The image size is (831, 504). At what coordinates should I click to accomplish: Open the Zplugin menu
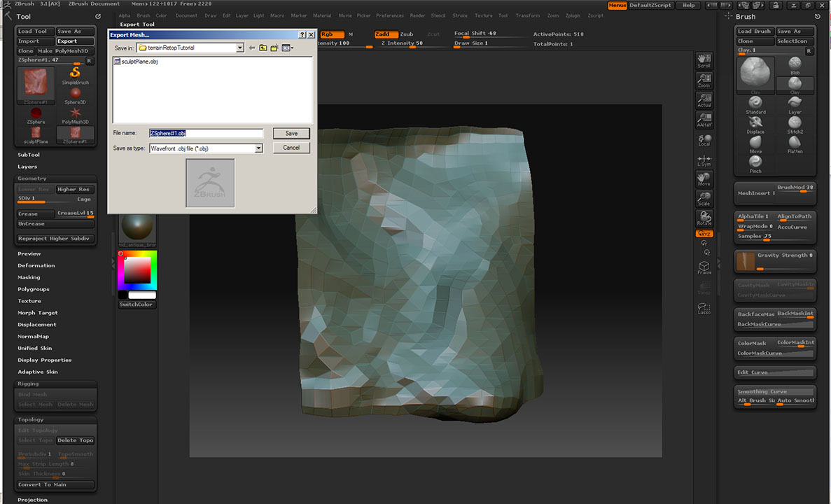click(573, 15)
